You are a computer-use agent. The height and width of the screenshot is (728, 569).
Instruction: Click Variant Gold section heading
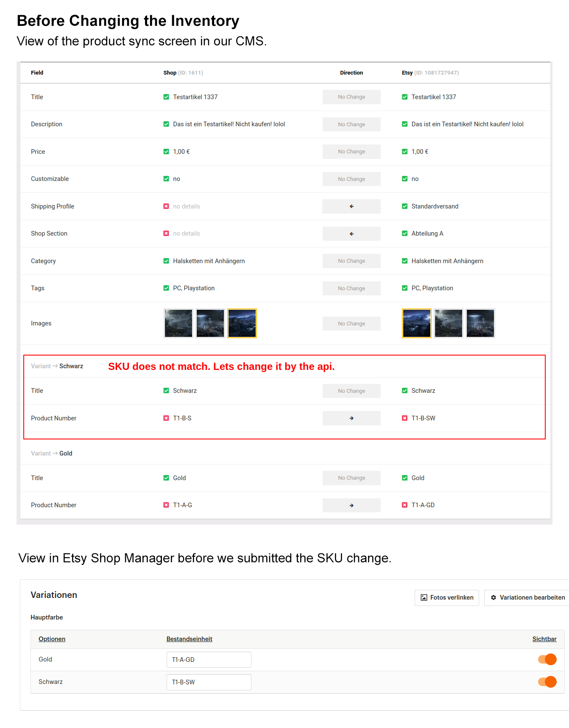[51, 453]
